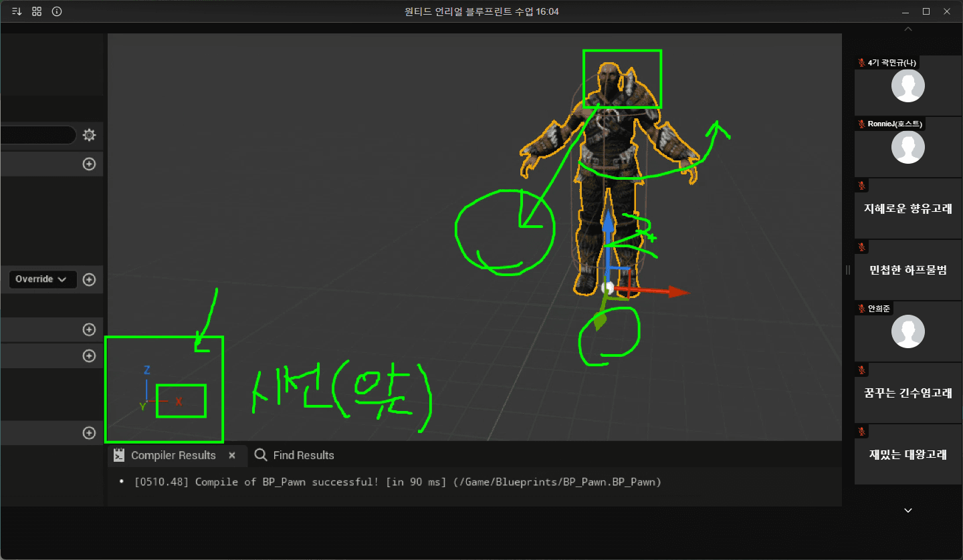Open the details panel settings gear

coord(89,136)
